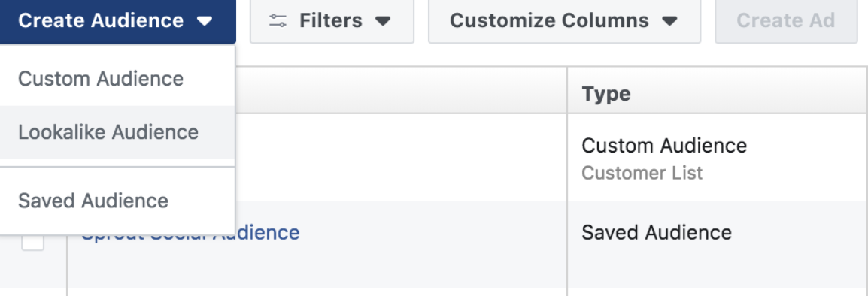Tick the checkbox beside Sprout Social Audience
Screen dimensions: 868x296
32,240
